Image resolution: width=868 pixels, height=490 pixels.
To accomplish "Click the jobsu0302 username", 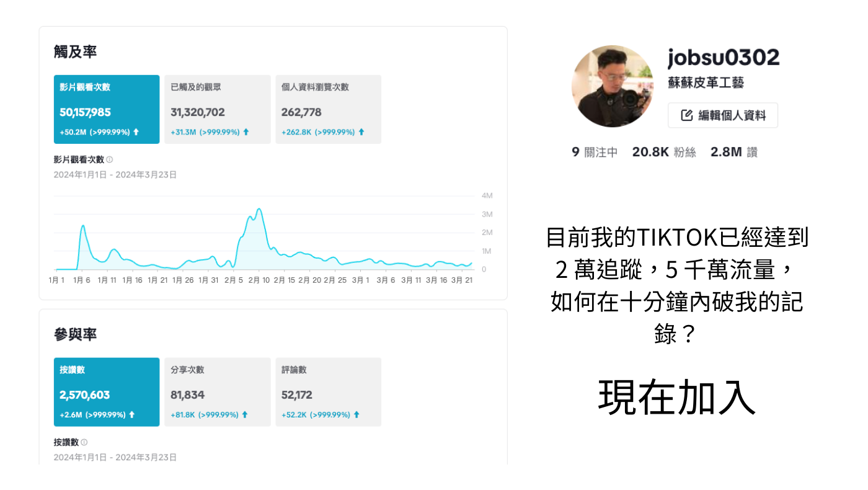I will click(x=724, y=58).
